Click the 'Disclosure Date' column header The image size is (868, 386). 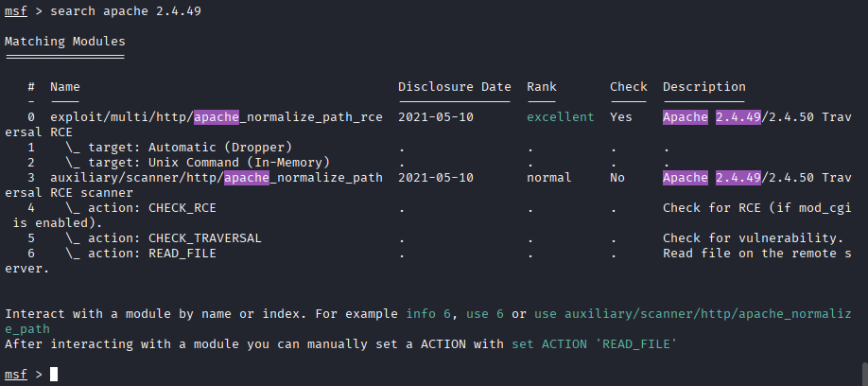click(455, 87)
